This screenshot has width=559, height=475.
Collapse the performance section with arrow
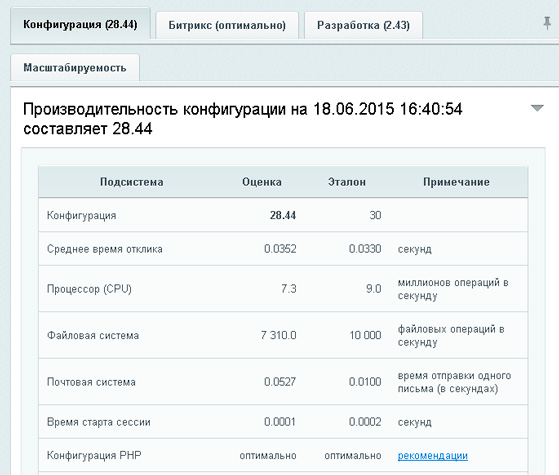(537, 108)
